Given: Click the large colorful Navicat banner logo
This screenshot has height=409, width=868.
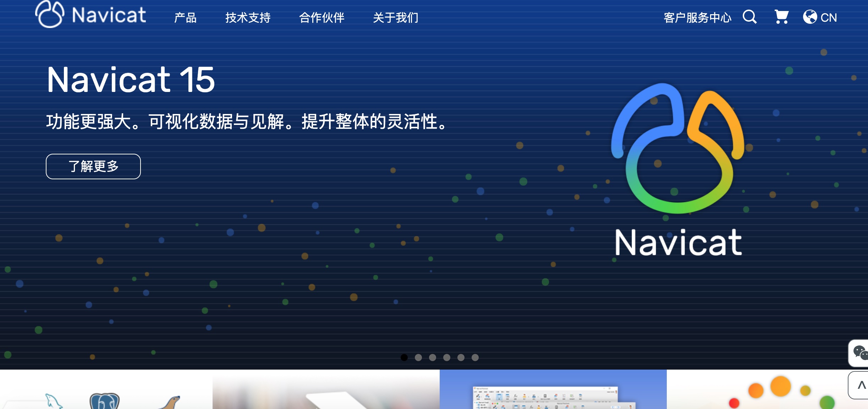Looking at the screenshot, I should [678, 170].
